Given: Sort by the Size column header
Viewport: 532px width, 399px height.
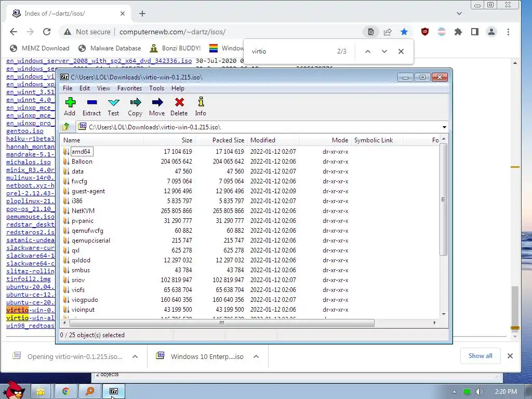Looking at the screenshot, I should point(169,140).
